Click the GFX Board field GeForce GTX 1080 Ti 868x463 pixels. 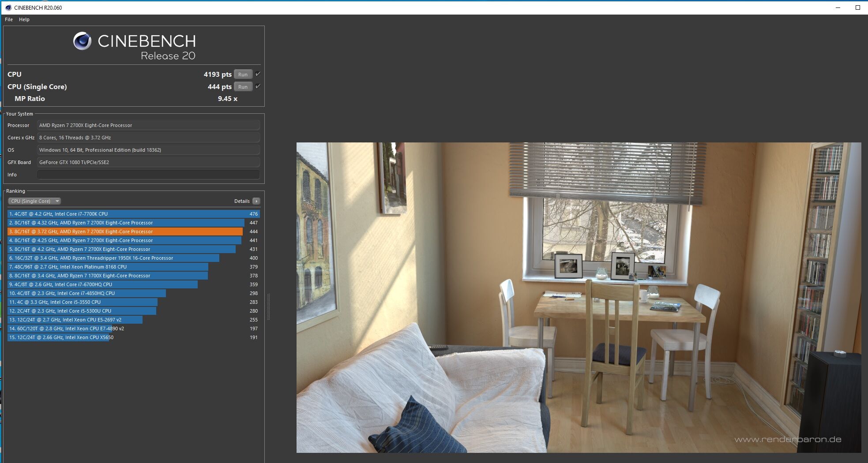(x=148, y=162)
